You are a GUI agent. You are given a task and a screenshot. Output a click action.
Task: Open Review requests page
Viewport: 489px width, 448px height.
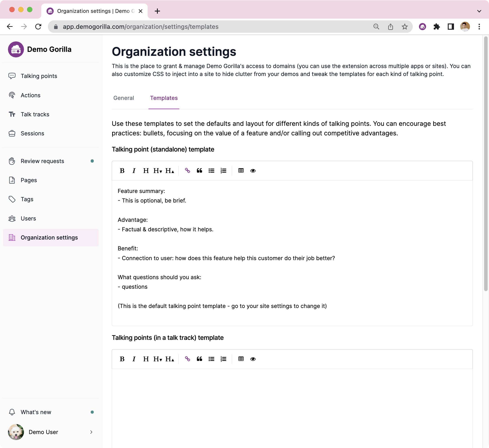coord(42,161)
